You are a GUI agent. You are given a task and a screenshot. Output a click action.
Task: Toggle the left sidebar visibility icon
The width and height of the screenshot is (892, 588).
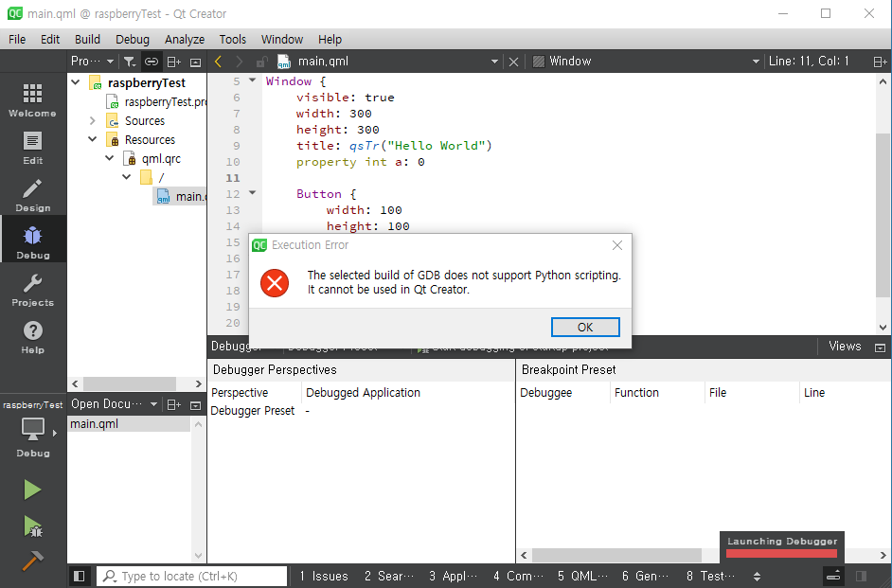pos(80,575)
